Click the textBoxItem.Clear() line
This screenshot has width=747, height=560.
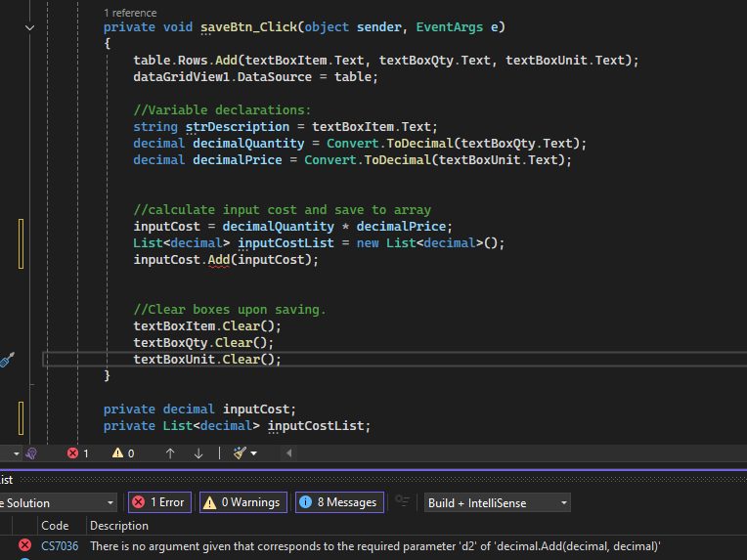[207, 326]
